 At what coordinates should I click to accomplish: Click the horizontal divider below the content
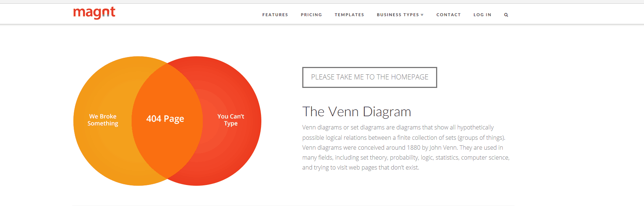(293, 205)
